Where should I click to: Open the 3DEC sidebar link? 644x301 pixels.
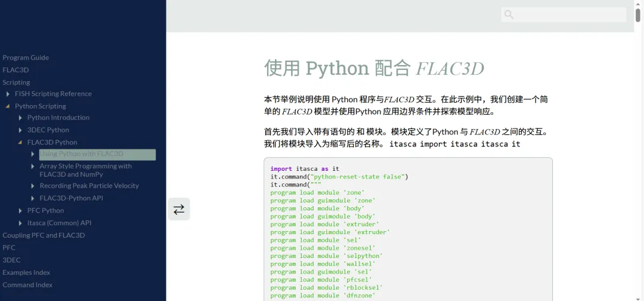point(11,260)
